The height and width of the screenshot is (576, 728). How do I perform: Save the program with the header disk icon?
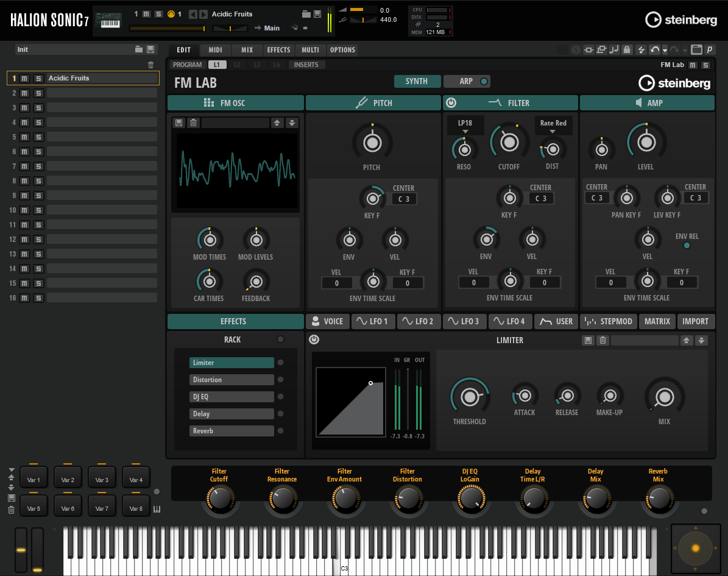(x=317, y=14)
